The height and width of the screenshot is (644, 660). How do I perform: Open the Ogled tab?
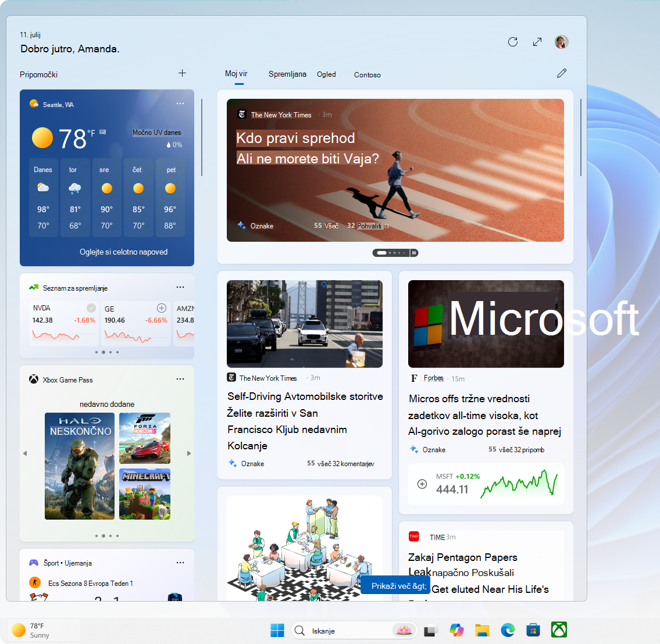tap(326, 74)
